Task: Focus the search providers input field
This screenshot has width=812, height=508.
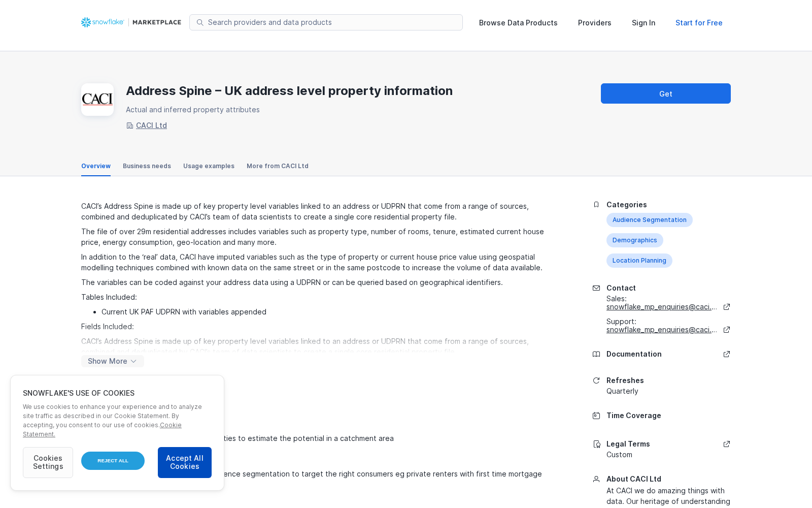Action: click(326, 22)
